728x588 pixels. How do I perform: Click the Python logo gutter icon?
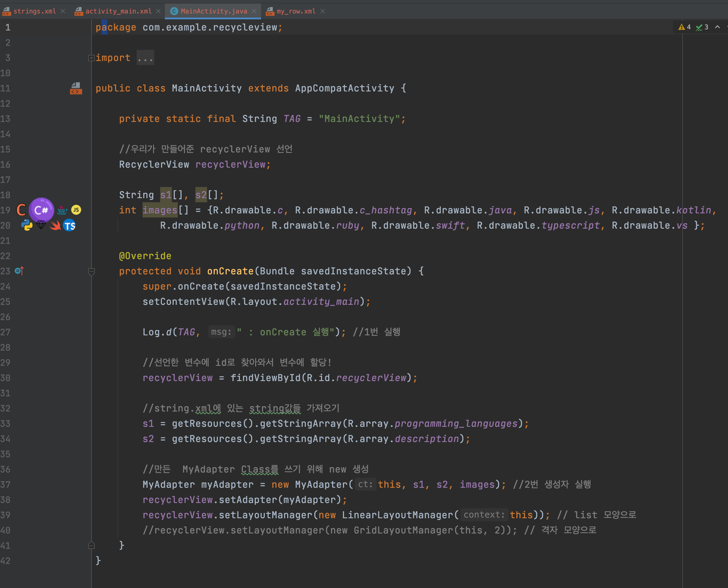27,225
